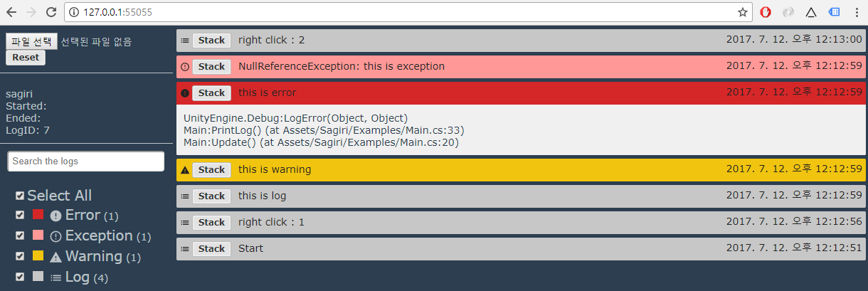Click the red Opera extension icon
The image size is (868, 291).
click(766, 12)
